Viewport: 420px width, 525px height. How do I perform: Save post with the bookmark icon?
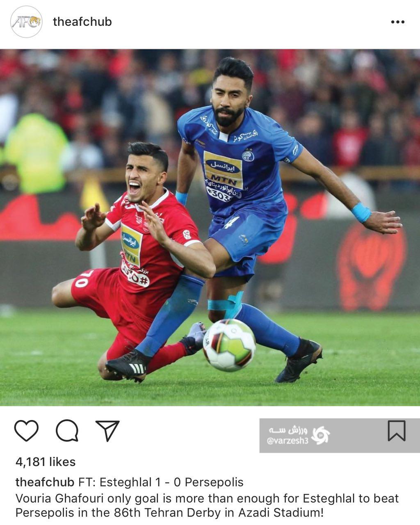tap(397, 431)
